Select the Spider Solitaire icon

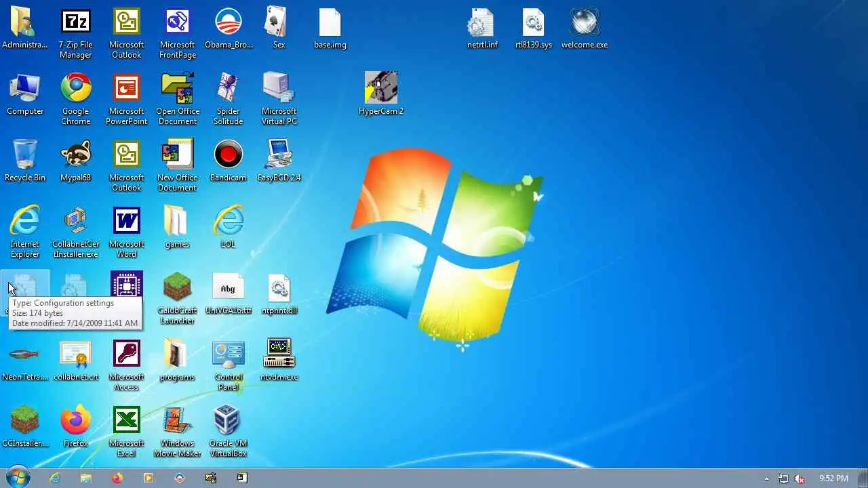[x=228, y=100]
